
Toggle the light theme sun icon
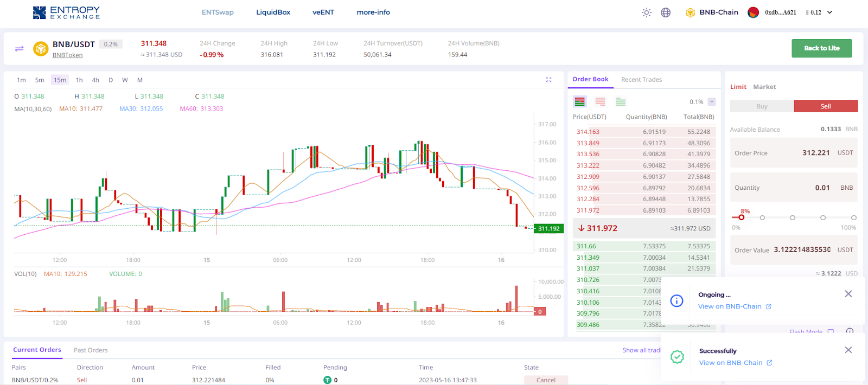(647, 12)
